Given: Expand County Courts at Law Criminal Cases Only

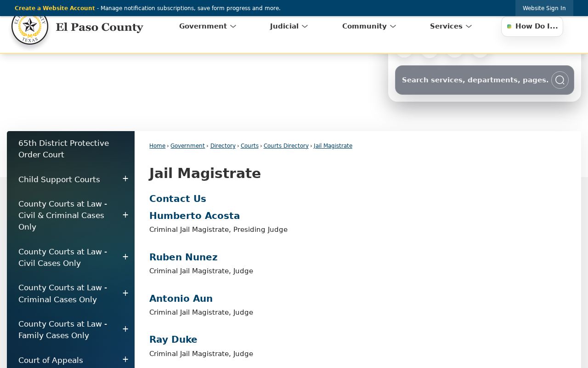Looking at the screenshot, I should coord(125,293).
